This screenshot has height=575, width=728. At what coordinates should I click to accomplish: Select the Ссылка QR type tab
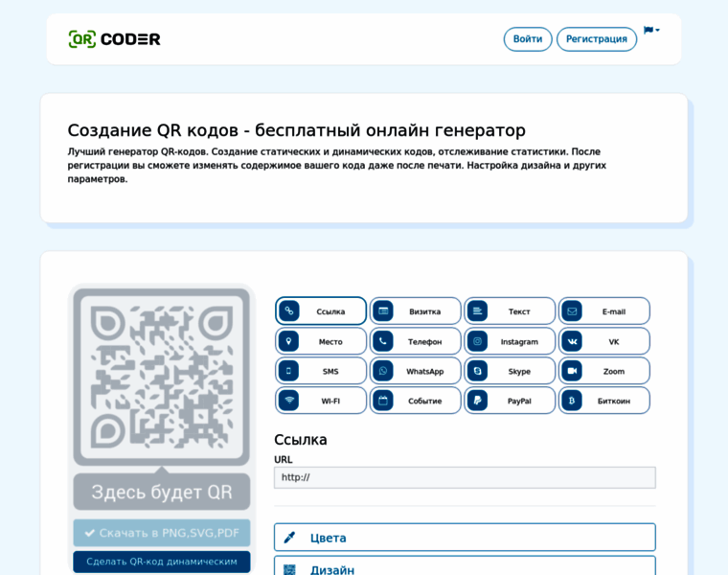click(x=321, y=310)
